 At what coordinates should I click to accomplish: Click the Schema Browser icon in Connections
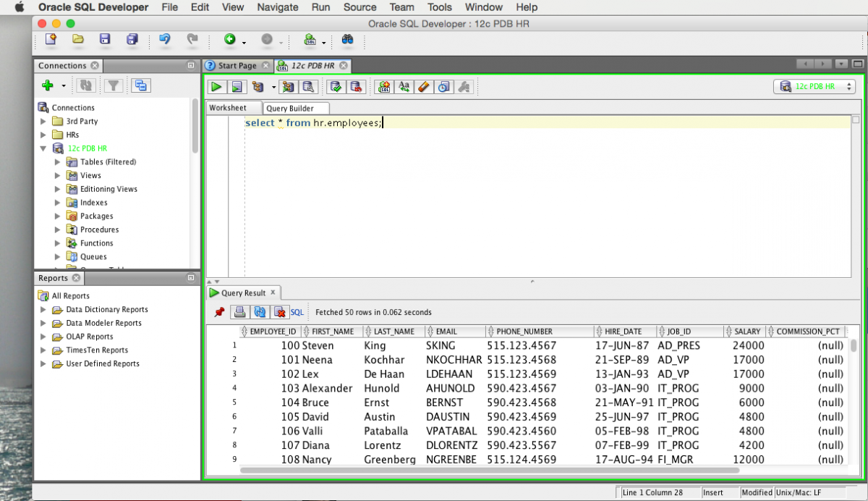click(x=140, y=85)
